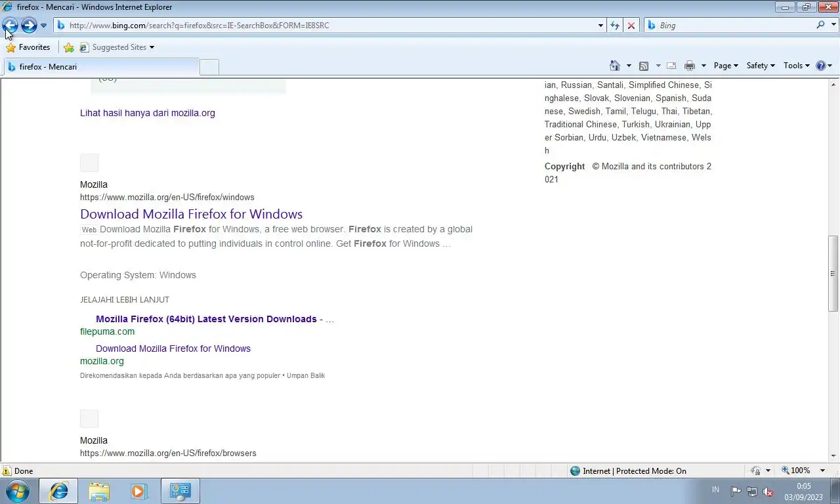Click the site thumbnail above the mozilla.org/firefox/browsers result
840x504 pixels.
pos(89,419)
